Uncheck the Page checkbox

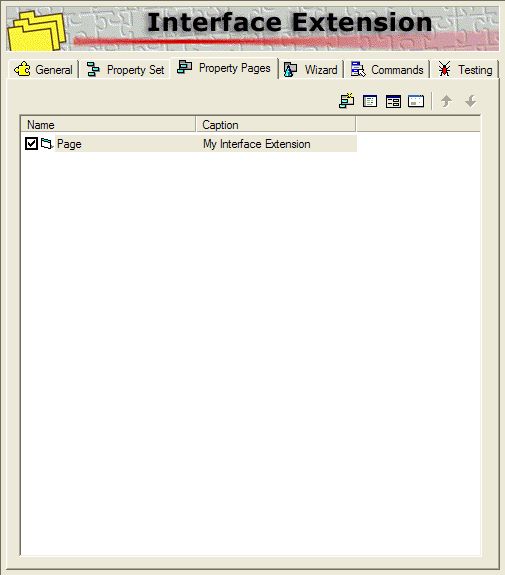pyautogui.click(x=32, y=143)
